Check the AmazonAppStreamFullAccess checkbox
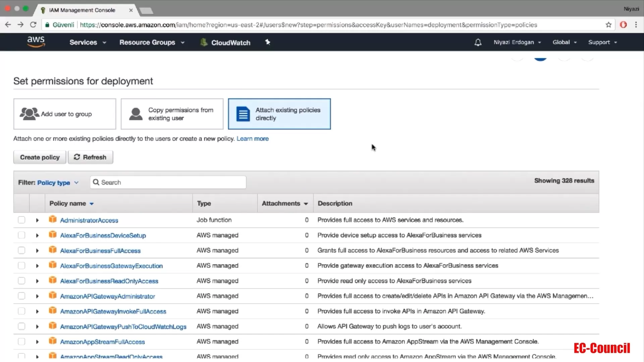Image resolution: width=644 pixels, height=362 pixels. [x=21, y=341]
